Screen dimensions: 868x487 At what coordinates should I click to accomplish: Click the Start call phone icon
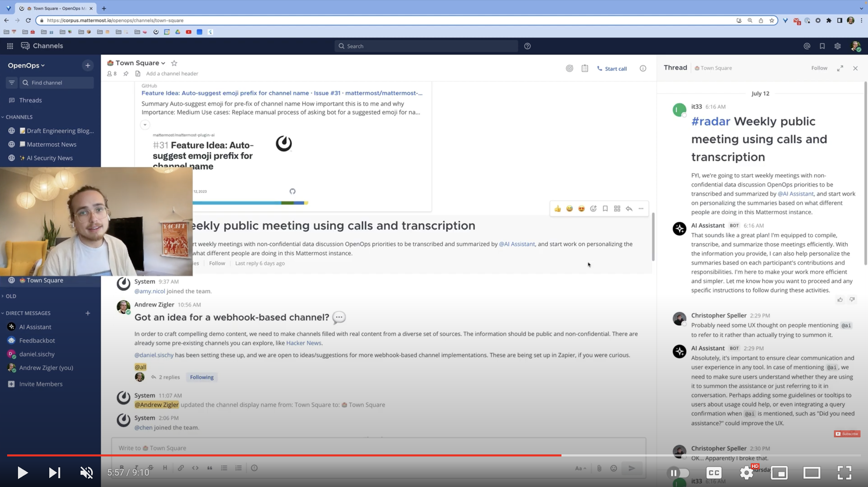click(599, 68)
